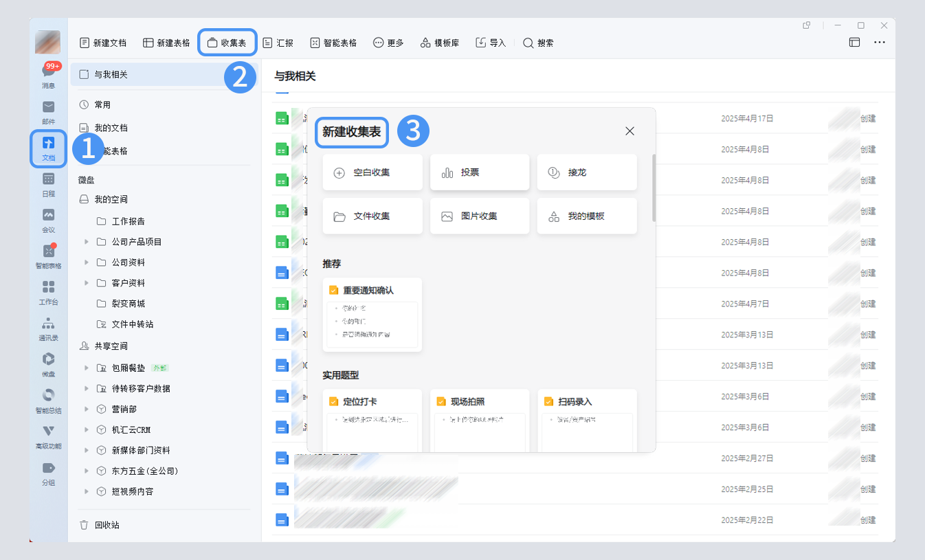
Task: Select 我的文档 in the left panel
Action: coord(111,128)
